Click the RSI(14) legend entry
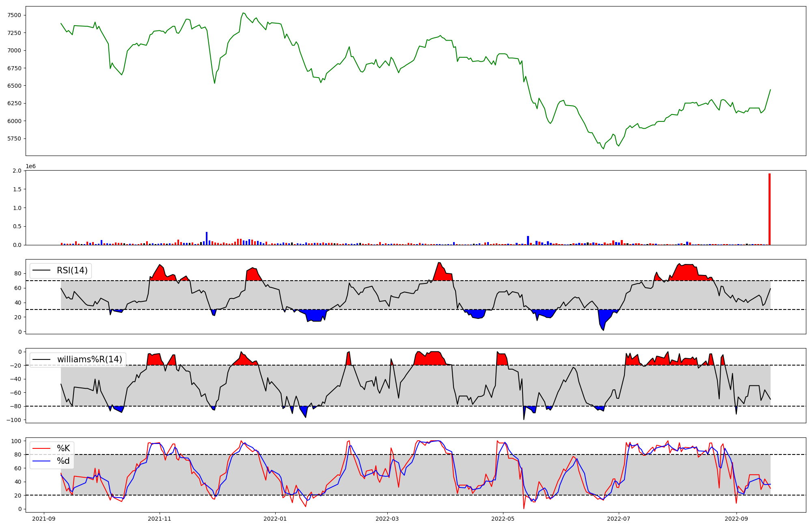This screenshot has width=812, height=528. click(72, 270)
